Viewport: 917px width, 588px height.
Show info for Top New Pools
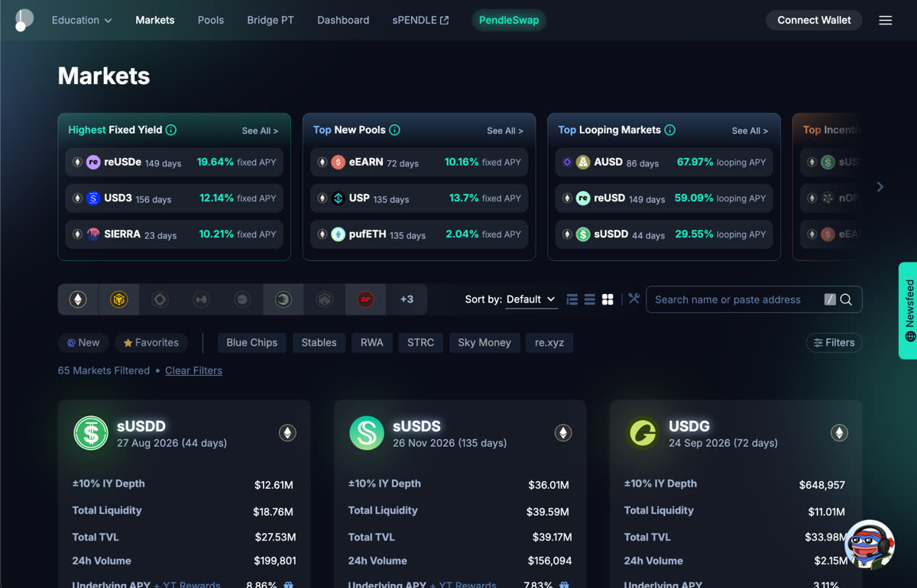394,130
